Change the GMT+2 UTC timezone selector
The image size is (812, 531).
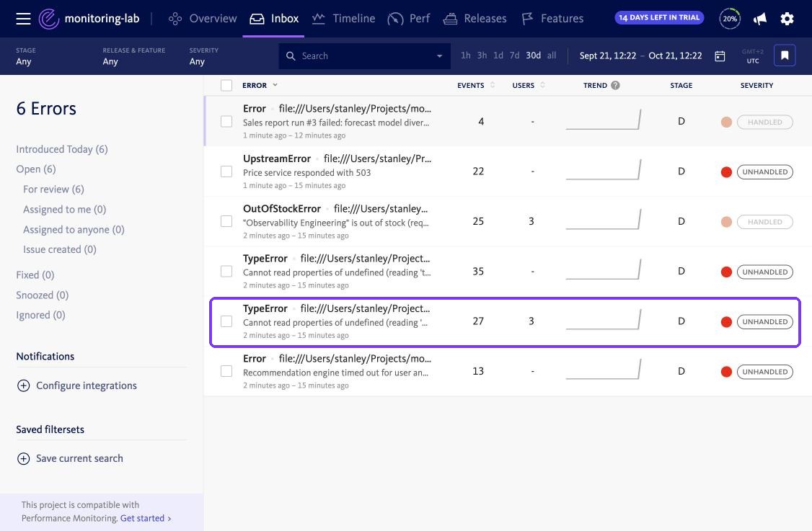752,56
